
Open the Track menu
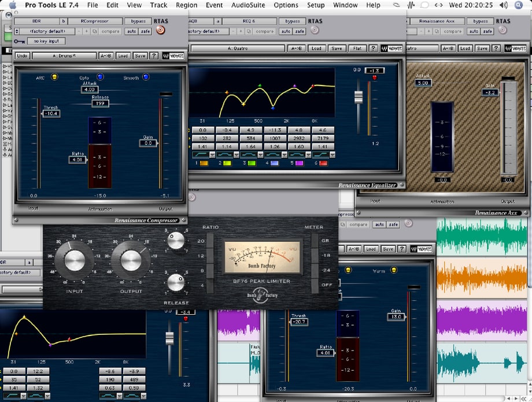pos(158,5)
